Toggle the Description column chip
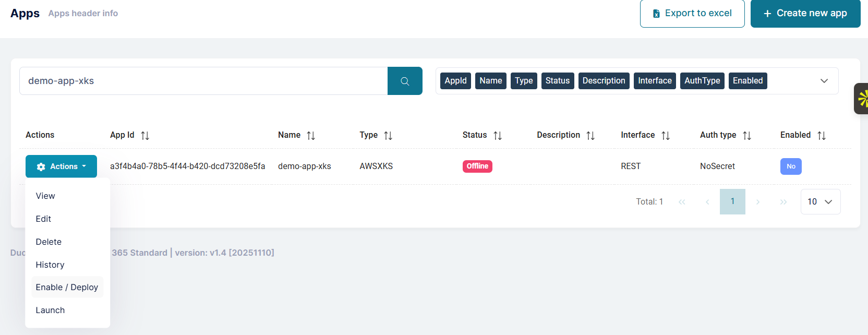The image size is (868, 335). (x=604, y=81)
